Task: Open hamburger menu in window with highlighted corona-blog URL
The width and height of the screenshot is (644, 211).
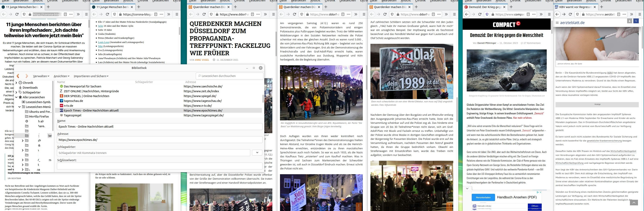Action: pyautogui.click(x=86, y=14)
